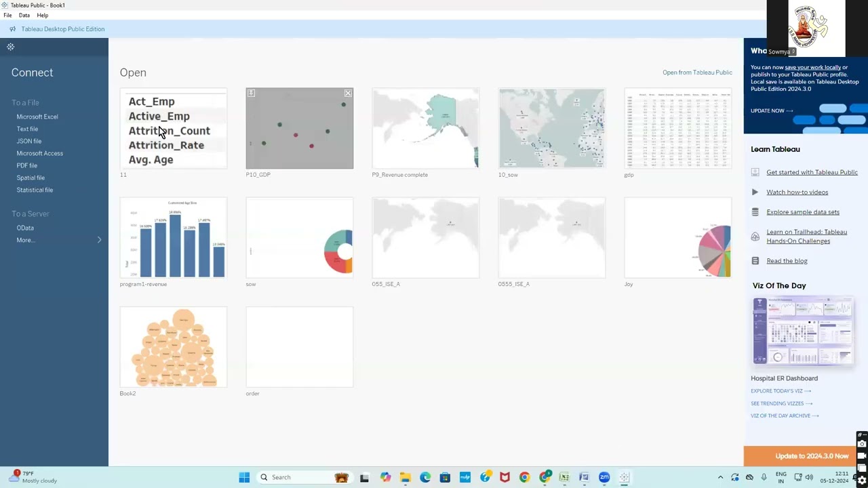
Task: Click the UPDATE NOW link
Action: point(772,110)
